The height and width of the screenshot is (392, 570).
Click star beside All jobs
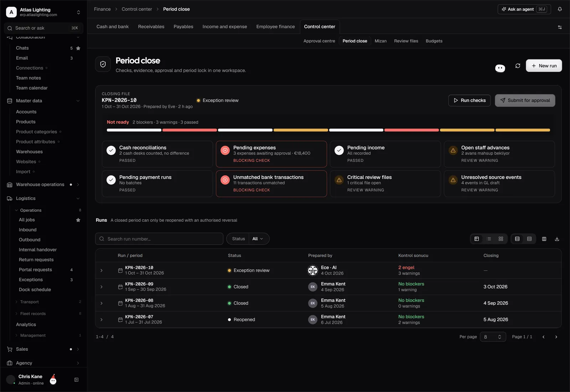tap(78, 220)
